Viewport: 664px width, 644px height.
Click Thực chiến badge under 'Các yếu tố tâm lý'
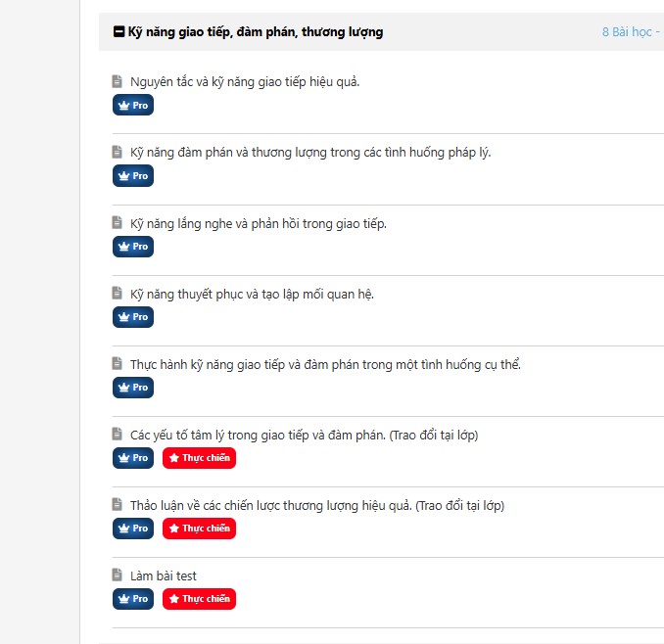pyautogui.click(x=199, y=458)
